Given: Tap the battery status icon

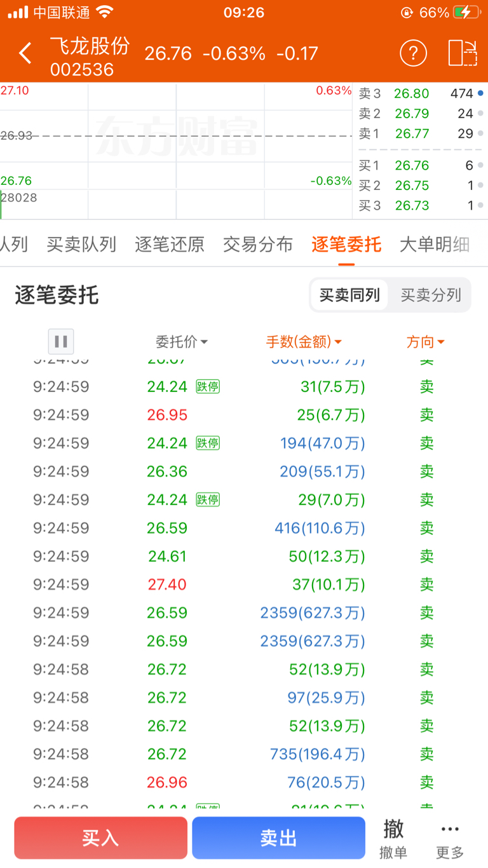Looking at the screenshot, I should tap(466, 12).
